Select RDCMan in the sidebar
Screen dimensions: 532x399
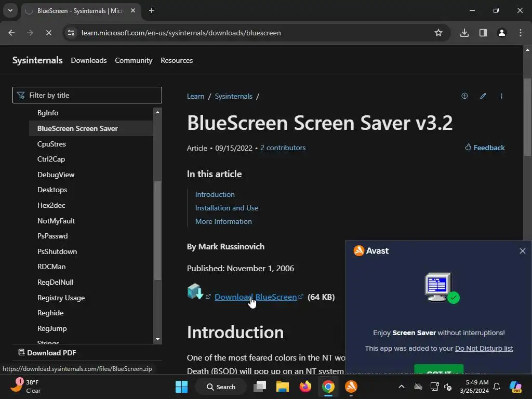pyautogui.click(x=51, y=267)
